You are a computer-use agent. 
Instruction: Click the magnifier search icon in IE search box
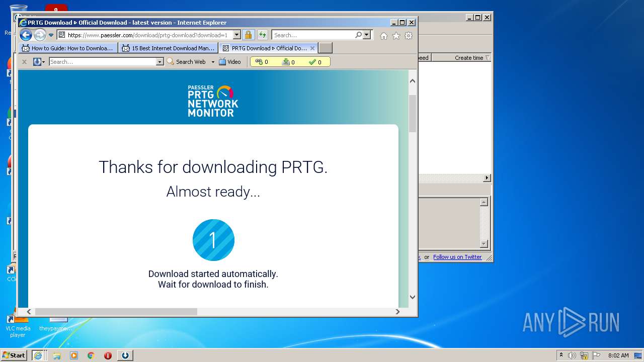[x=358, y=35]
